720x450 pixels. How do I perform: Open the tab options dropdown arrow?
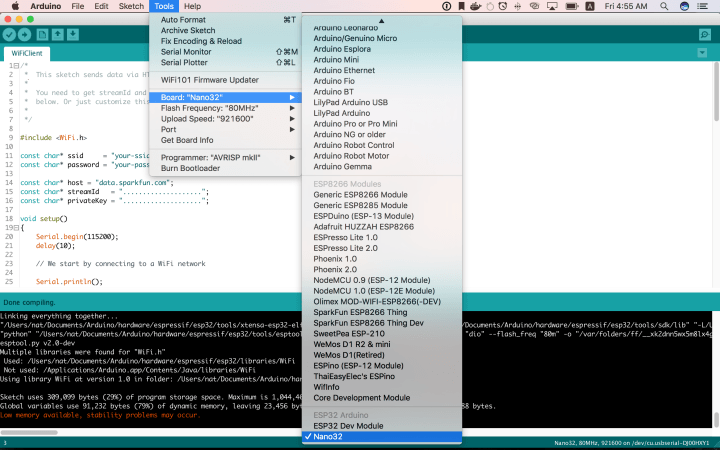pyautogui.click(x=702, y=53)
